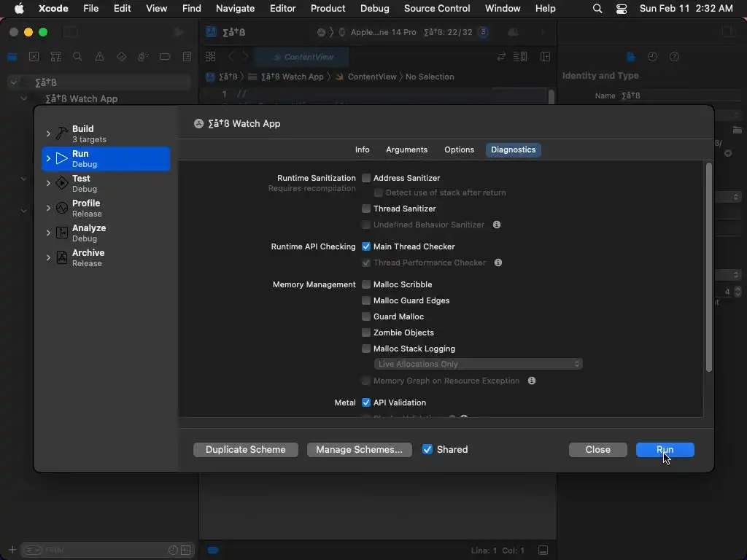The image size is (747, 560).
Task: Open breakpoint navigator icon in Xcode window
Action: tap(165, 57)
